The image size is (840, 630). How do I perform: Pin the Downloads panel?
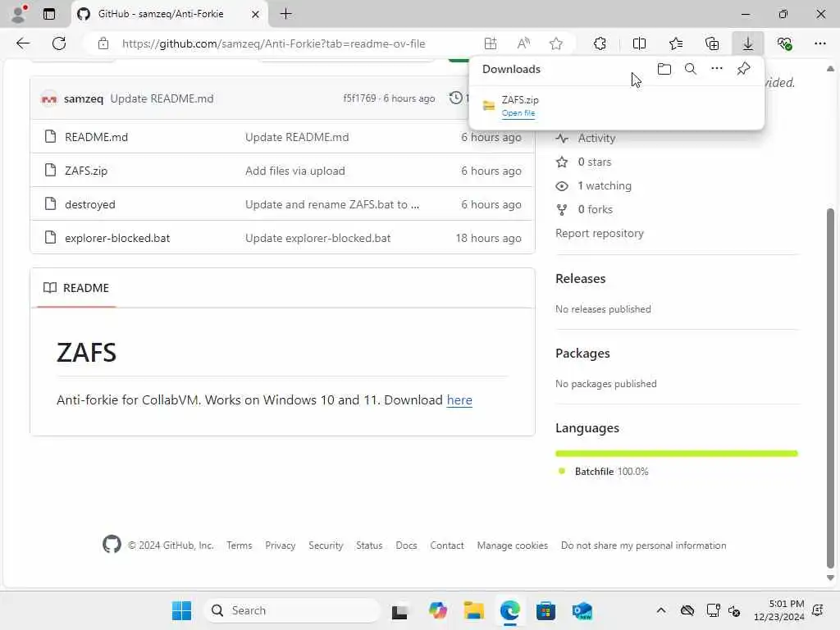[x=743, y=69]
